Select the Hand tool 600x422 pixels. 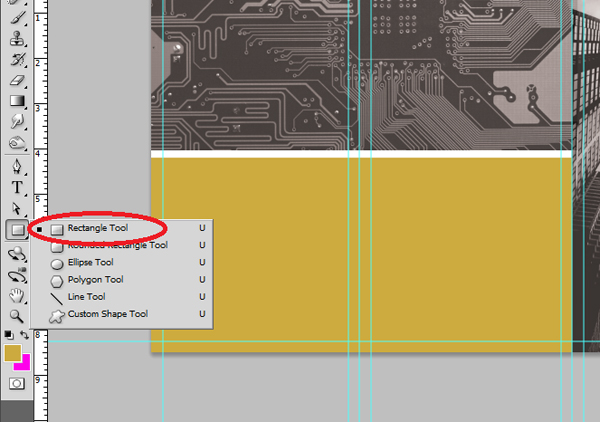click(17, 296)
